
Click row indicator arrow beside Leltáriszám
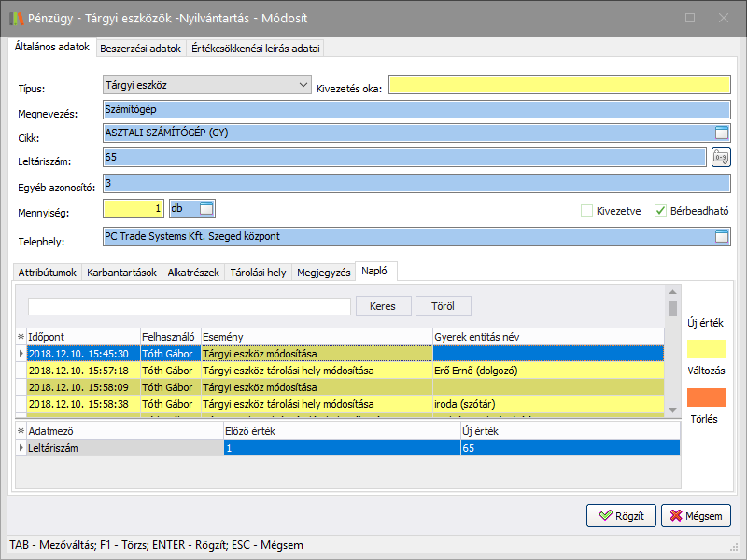tap(21, 449)
